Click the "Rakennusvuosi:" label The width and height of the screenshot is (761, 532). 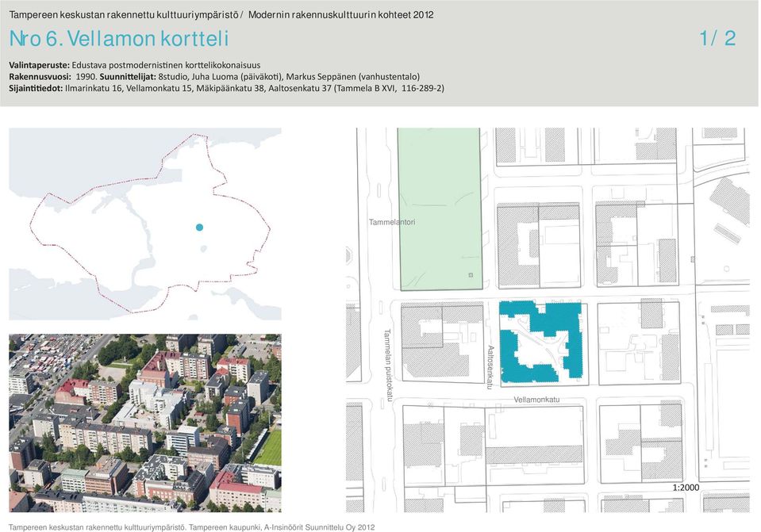(40, 77)
